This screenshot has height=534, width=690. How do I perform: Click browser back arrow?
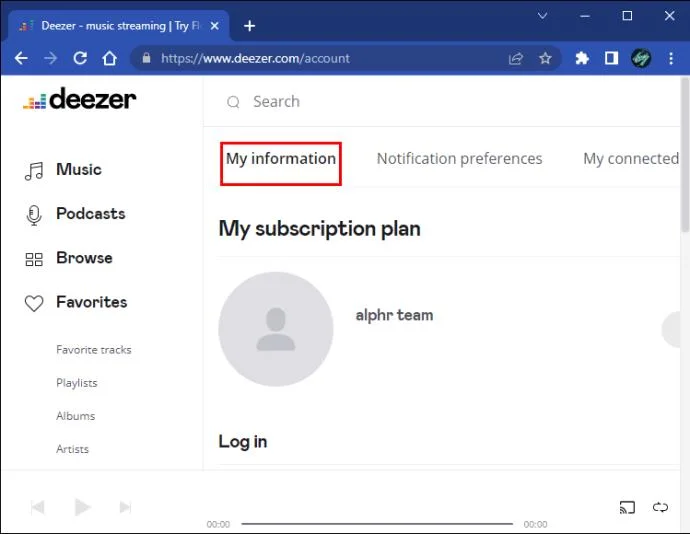pos(21,58)
